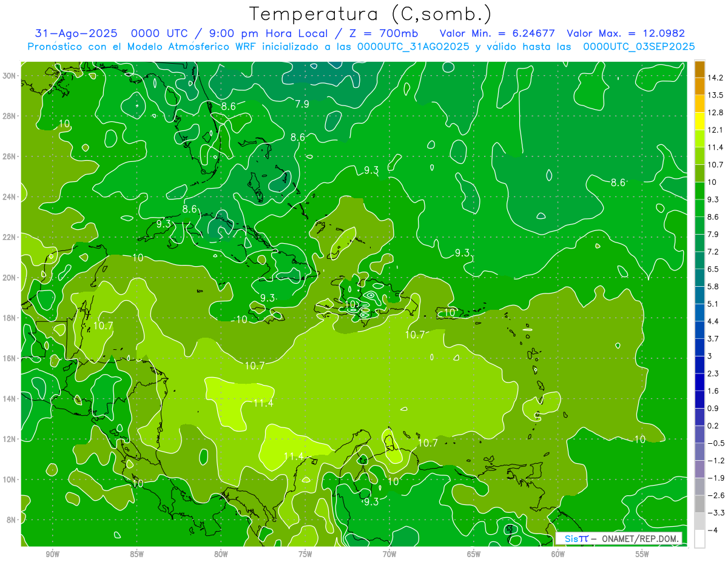
Task: Click the 'Valor Min. = 6.24677' text
Action: coord(499,33)
